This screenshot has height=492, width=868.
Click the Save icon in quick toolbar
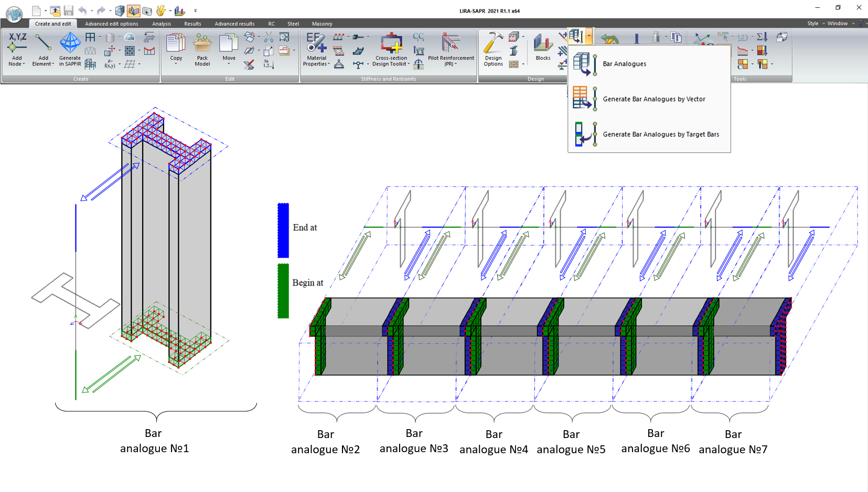pos(68,10)
